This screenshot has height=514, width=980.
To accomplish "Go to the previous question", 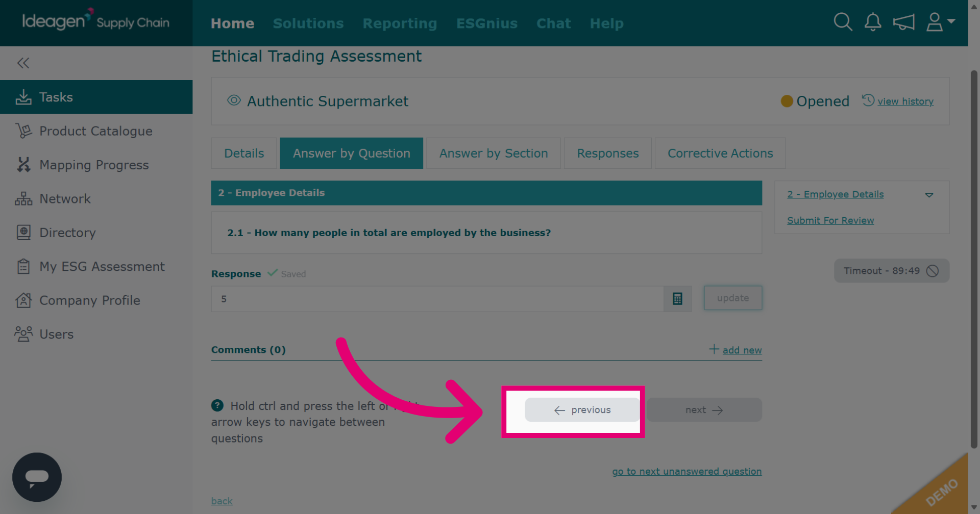I will click(x=582, y=410).
